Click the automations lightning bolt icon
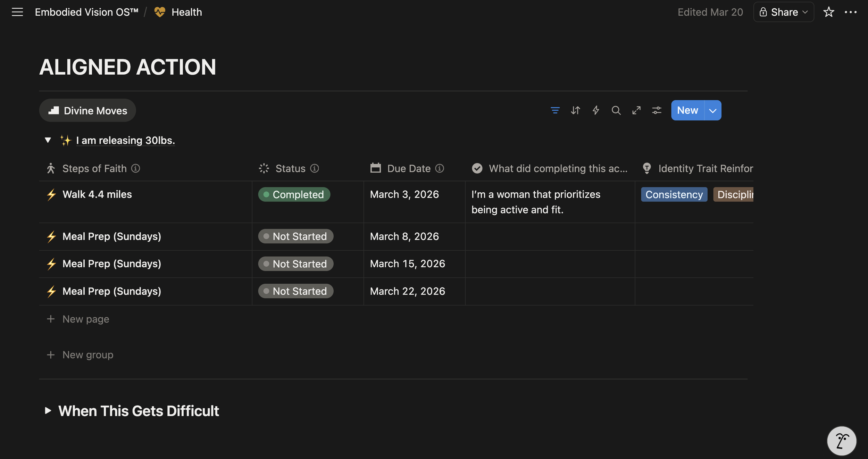The image size is (868, 459). (596, 110)
